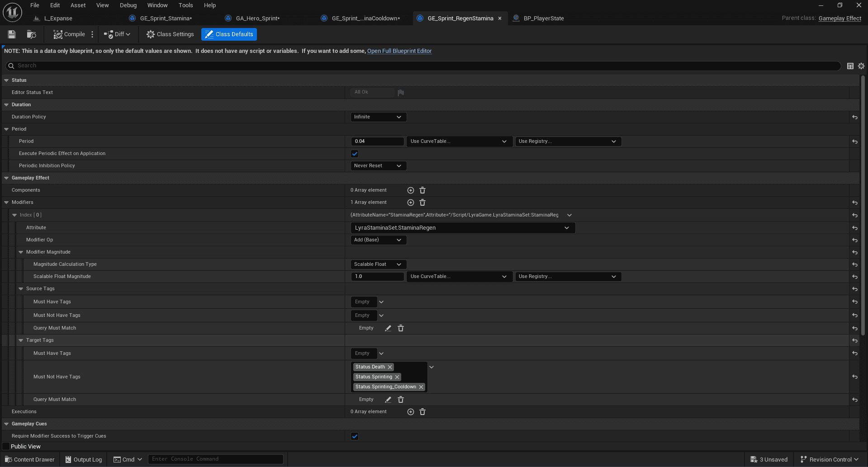Focus the details Search field
The width and height of the screenshot is (868, 467).
point(423,66)
